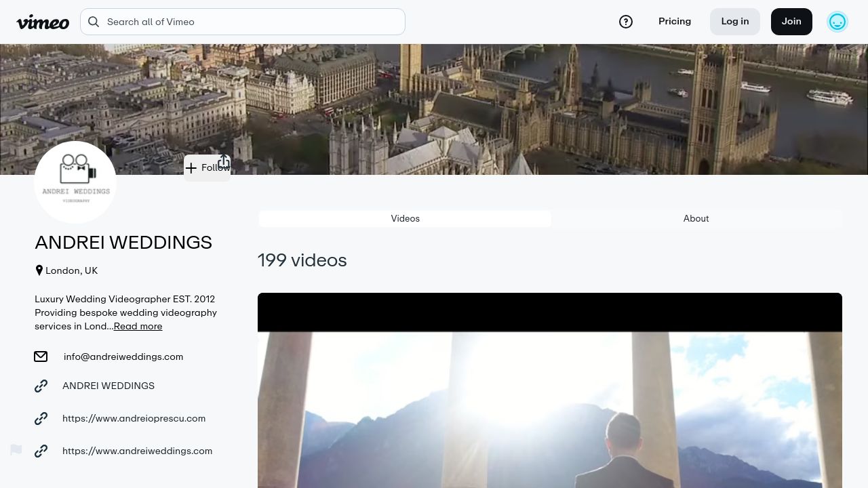Expand bio with Read more
The width and height of the screenshot is (868, 488).
click(138, 326)
